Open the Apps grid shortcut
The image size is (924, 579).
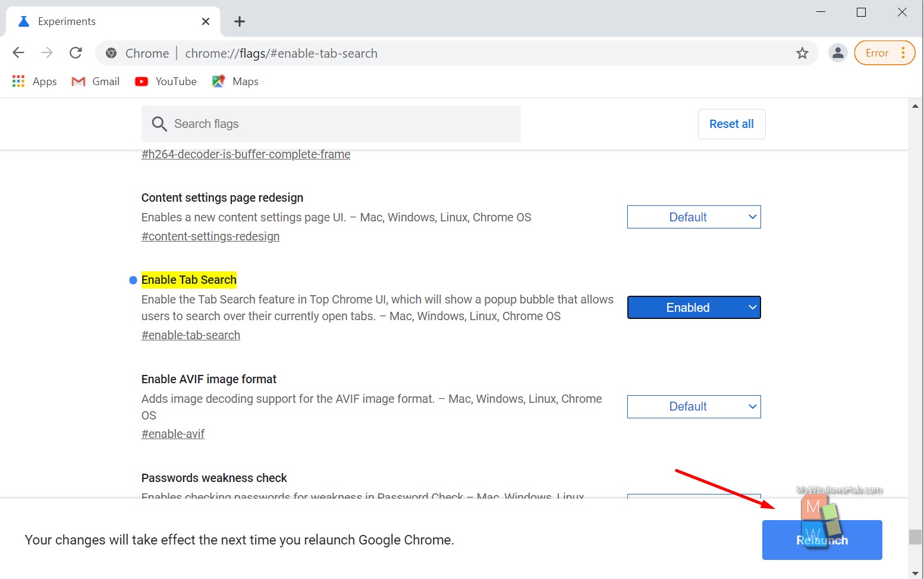pyautogui.click(x=34, y=82)
